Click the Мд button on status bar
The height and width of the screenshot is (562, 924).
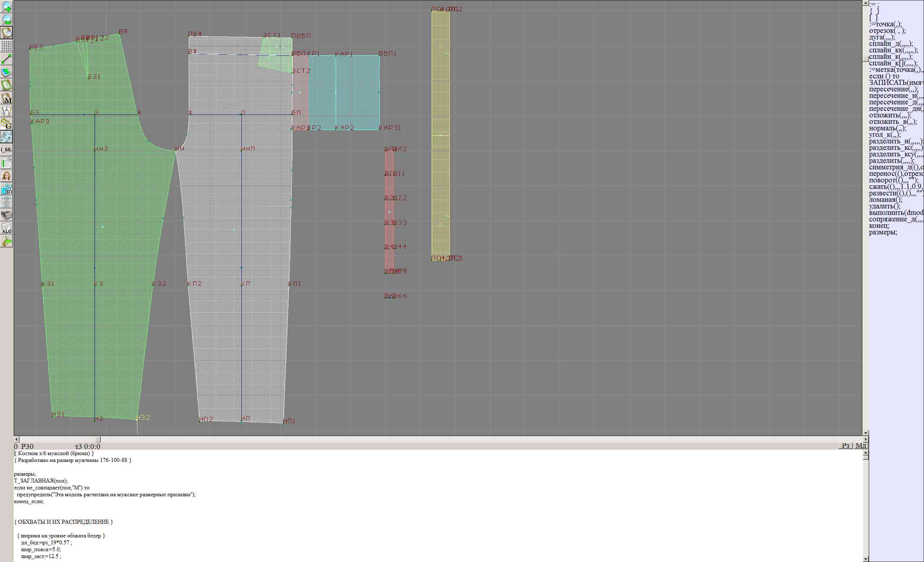coord(860,445)
